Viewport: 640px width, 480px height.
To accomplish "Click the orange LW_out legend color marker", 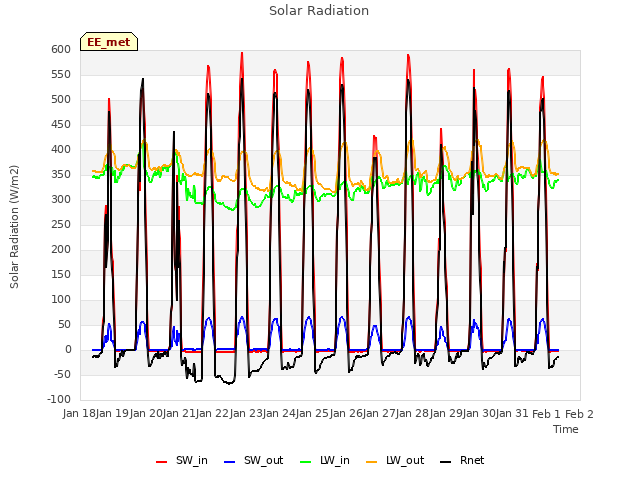I will pos(372,462).
